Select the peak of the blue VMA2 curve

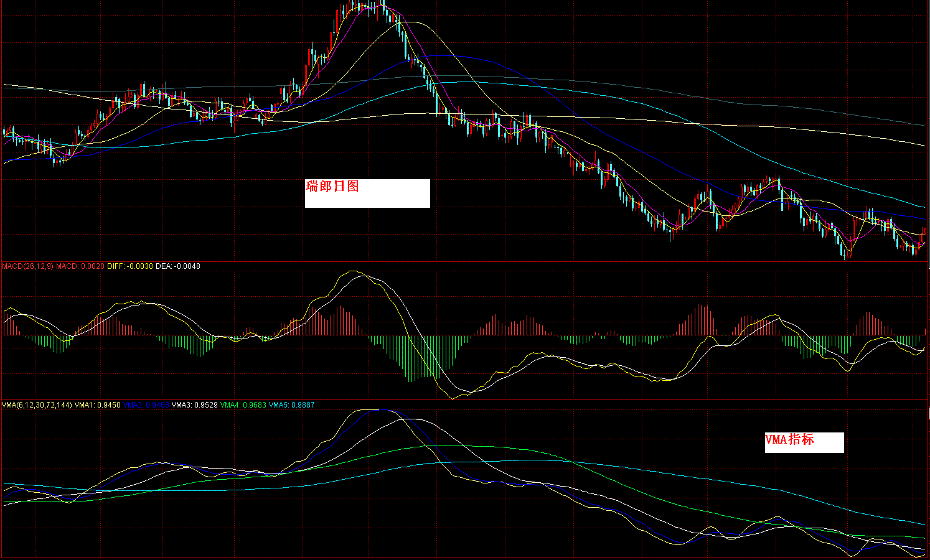click(380, 409)
